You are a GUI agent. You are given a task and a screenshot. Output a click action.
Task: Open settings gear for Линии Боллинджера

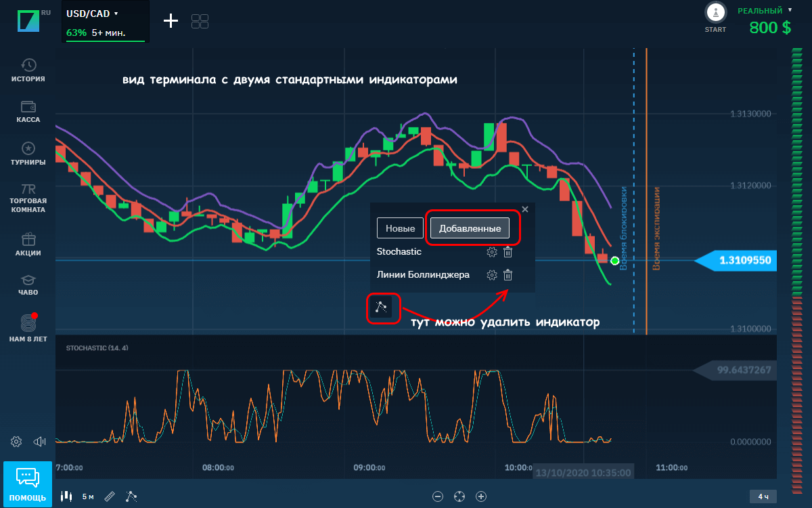(x=492, y=275)
